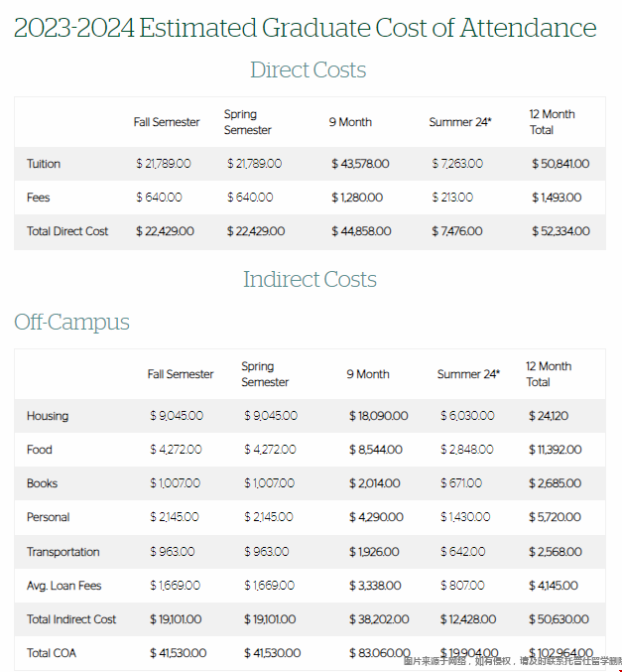Click the Avg. Loan Fees label

pyautogui.click(x=63, y=586)
